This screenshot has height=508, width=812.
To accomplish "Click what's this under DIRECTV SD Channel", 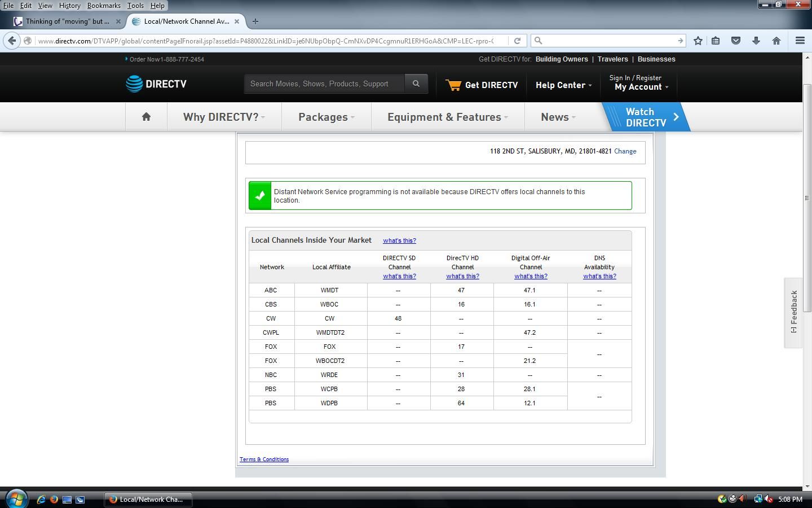I will 399,276.
